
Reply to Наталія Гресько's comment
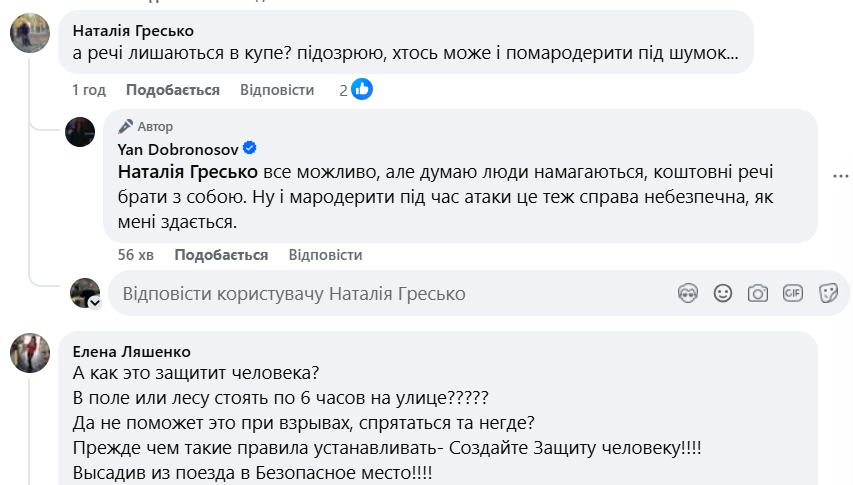pyautogui.click(x=277, y=90)
